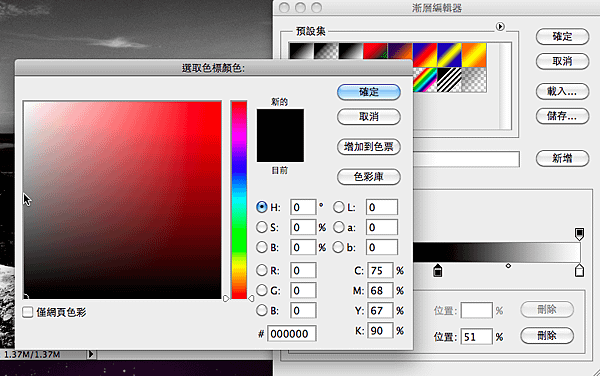The image size is (600, 376).
Task: Select H hue radio button
Action: coord(262,207)
